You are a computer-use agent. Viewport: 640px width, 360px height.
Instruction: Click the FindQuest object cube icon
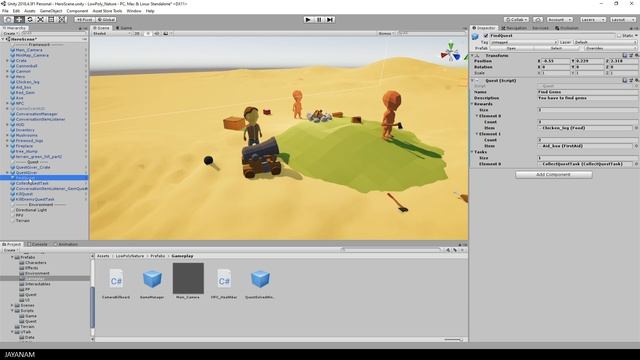(475, 37)
